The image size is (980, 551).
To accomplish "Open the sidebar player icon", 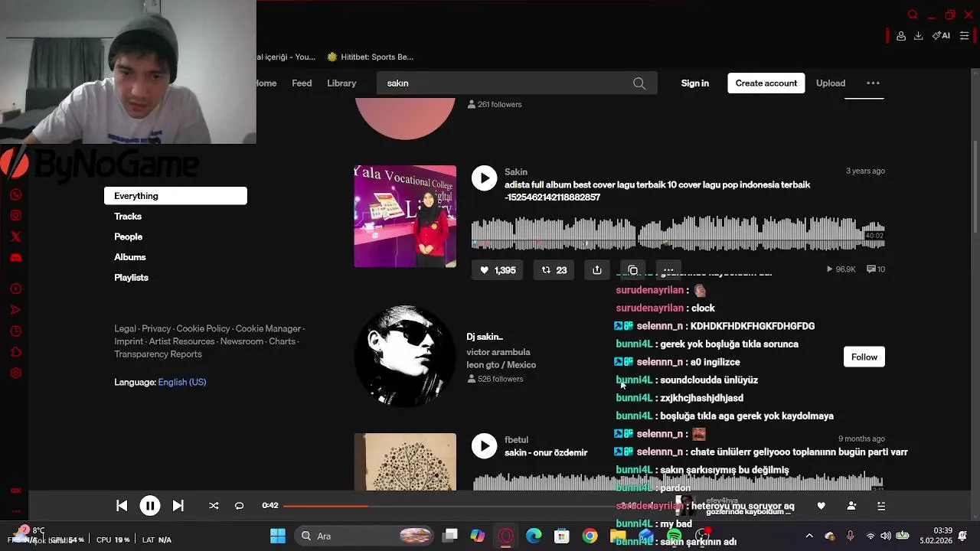I will (15, 289).
